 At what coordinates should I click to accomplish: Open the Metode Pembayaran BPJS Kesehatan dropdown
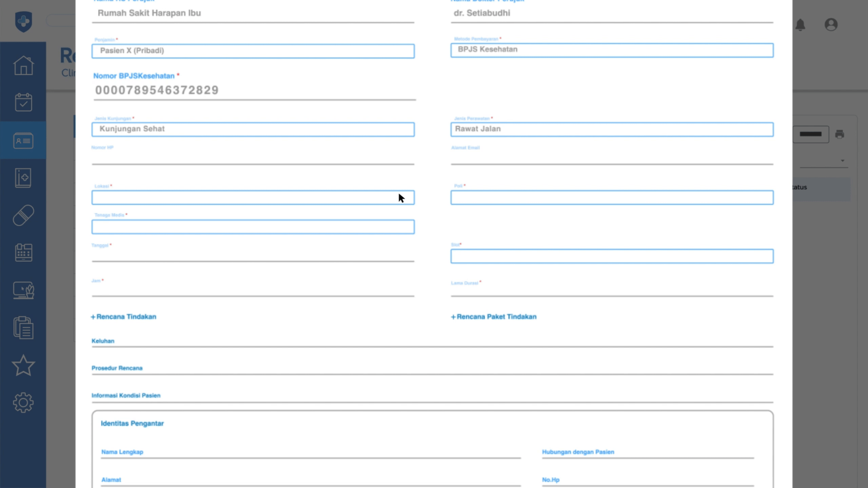[x=612, y=50]
